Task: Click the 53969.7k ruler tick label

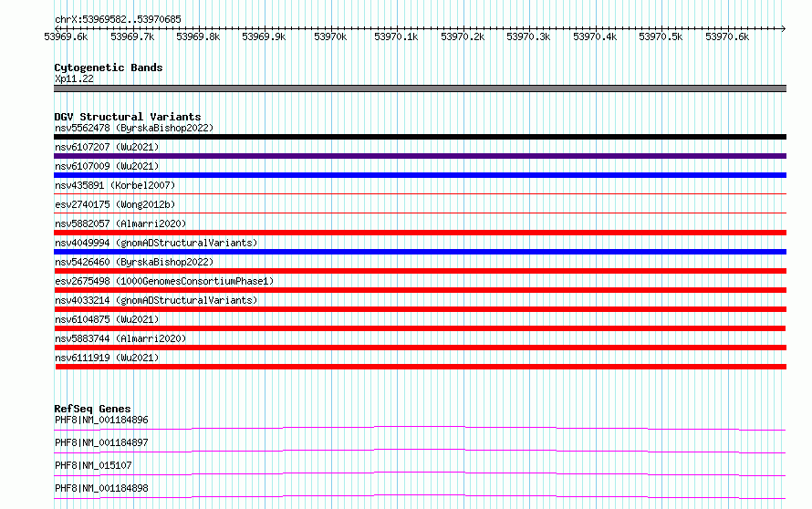Action: [x=132, y=36]
